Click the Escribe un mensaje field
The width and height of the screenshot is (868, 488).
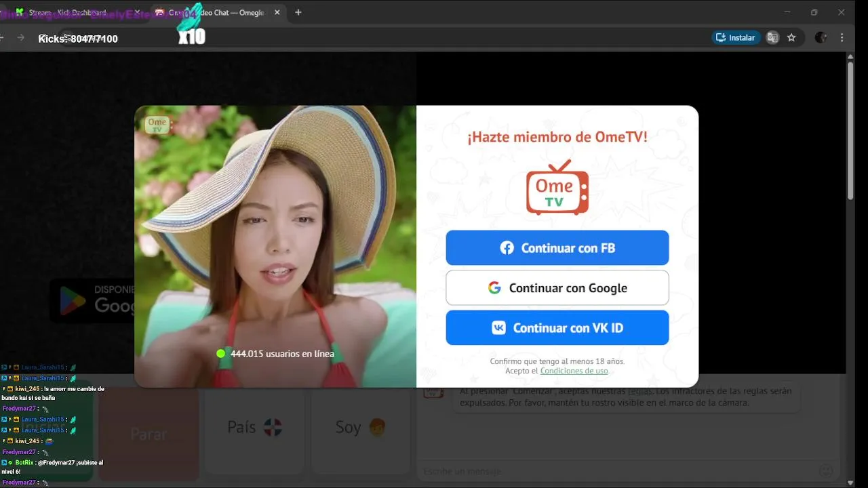(x=617, y=471)
